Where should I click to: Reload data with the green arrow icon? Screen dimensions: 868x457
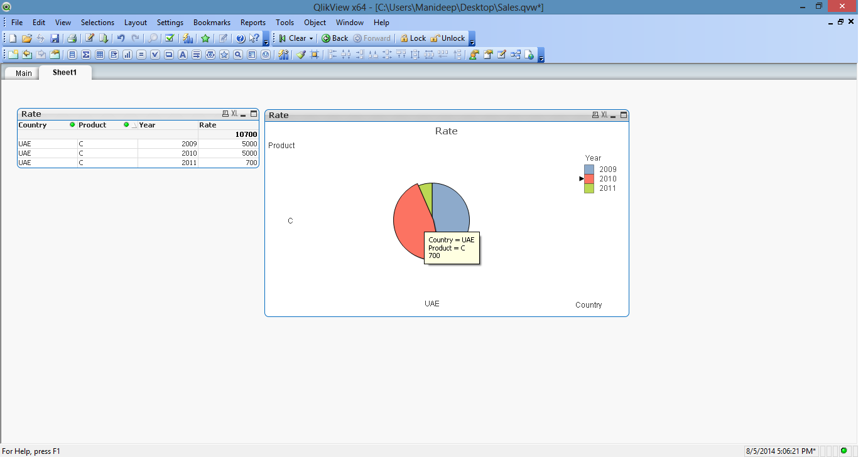point(104,38)
